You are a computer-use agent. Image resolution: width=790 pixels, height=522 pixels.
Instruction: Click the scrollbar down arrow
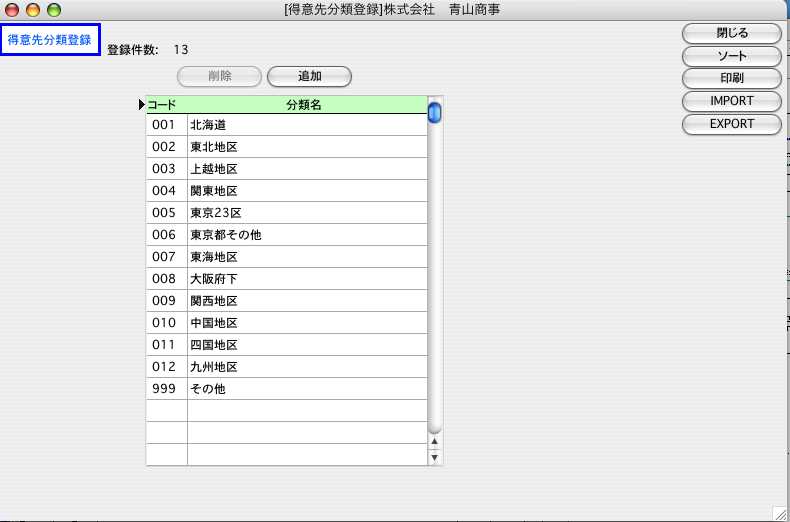click(x=435, y=457)
